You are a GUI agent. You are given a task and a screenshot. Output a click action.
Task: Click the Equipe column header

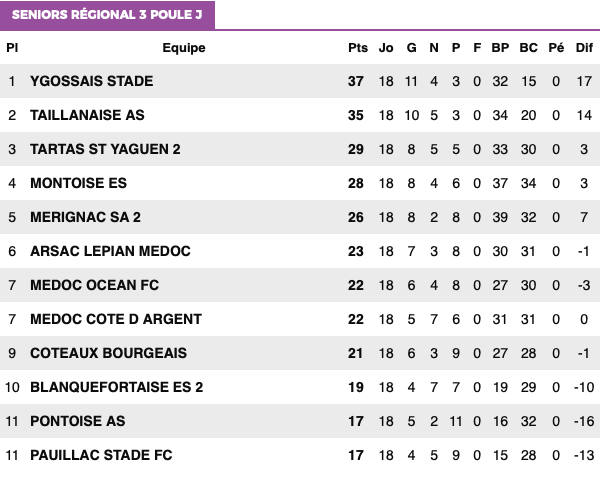pos(184,48)
